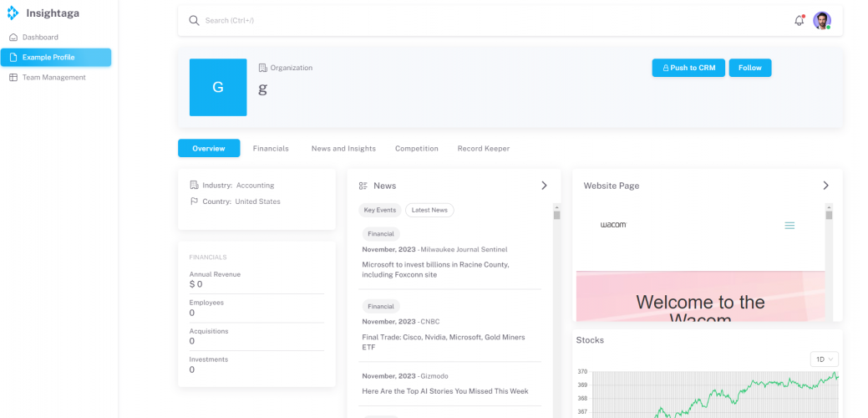
Task: Click the search magnifier icon
Action: coord(194,21)
